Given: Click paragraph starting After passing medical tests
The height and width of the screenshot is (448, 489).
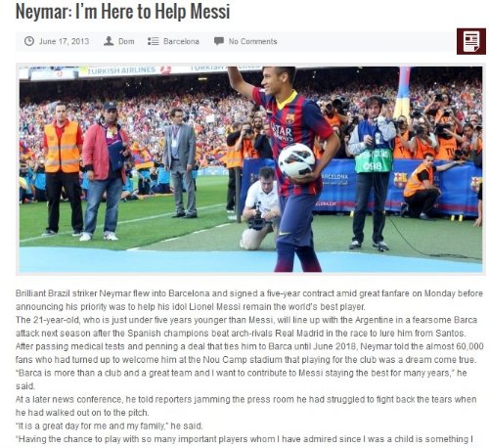Looking at the screenshot, I should click(x=249, y=353).
